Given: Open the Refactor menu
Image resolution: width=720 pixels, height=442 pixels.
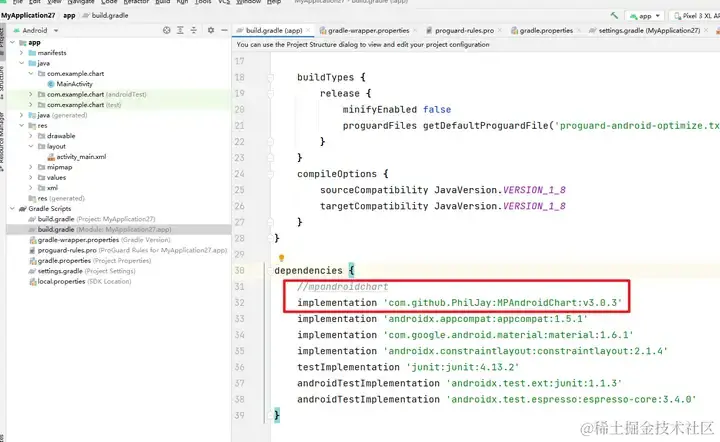Looking at the screenshot, I should point(136,2).
